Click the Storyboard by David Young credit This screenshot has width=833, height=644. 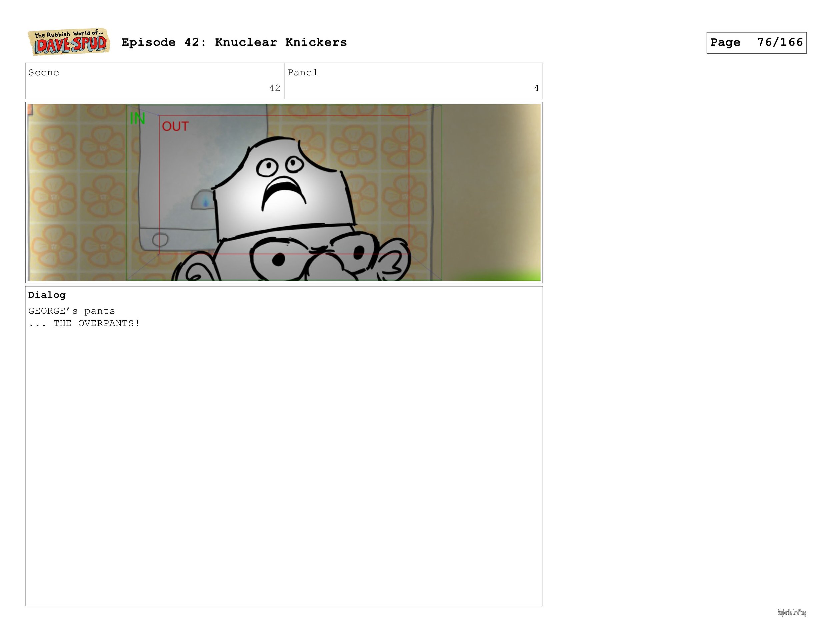(791, 613)
